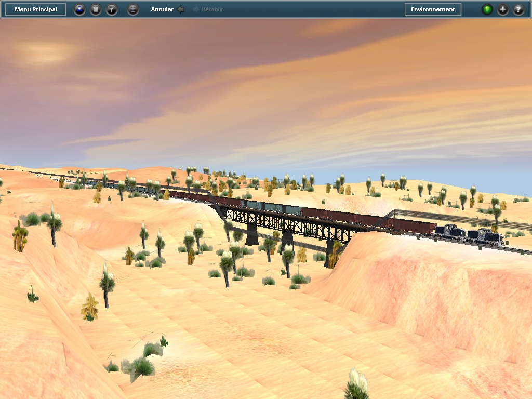Image resolution: width=532 pixels, height=399 pixels.
Task: Click the green light indicator icon
Action: [487, 9]
